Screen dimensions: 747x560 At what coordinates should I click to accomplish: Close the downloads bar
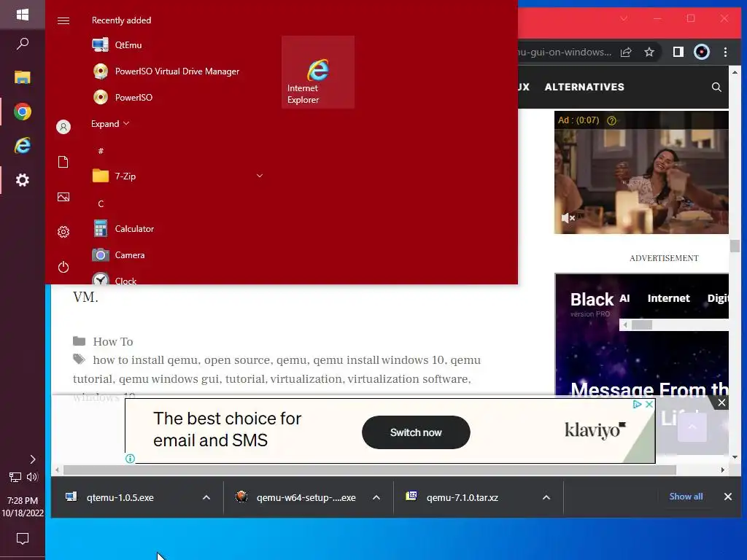728,497
